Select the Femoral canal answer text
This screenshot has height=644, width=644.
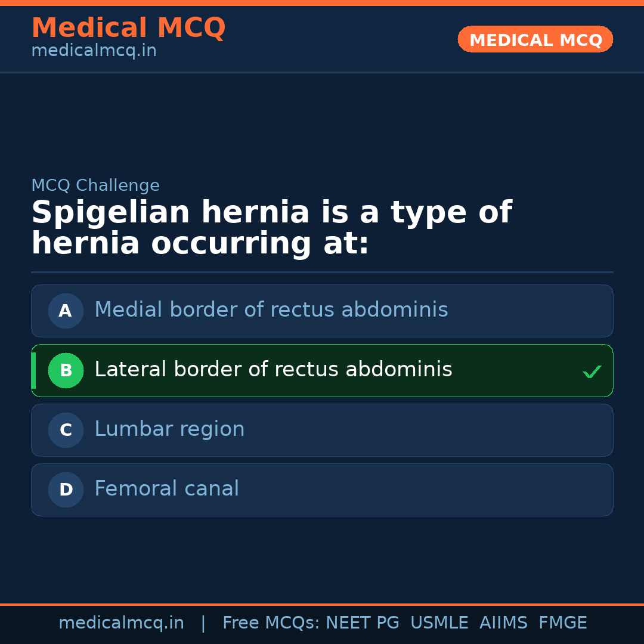(x=166, y=489)
